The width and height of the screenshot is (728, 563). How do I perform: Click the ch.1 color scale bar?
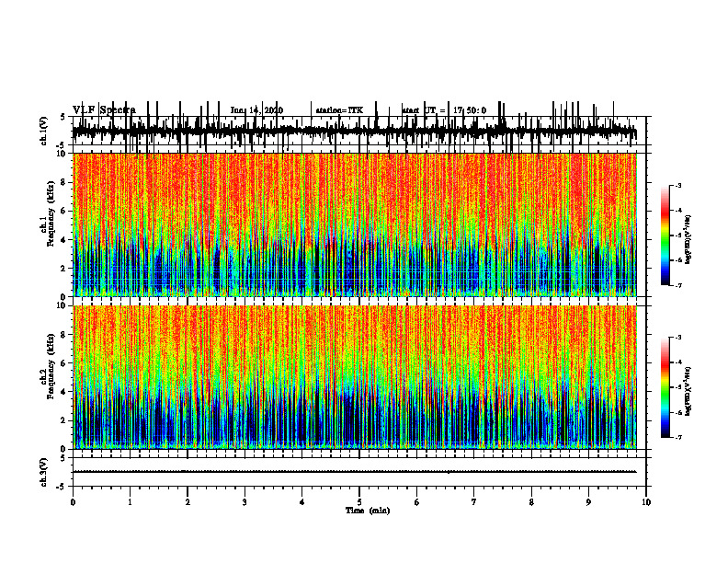pyautogui.click(x=665, y=235)
